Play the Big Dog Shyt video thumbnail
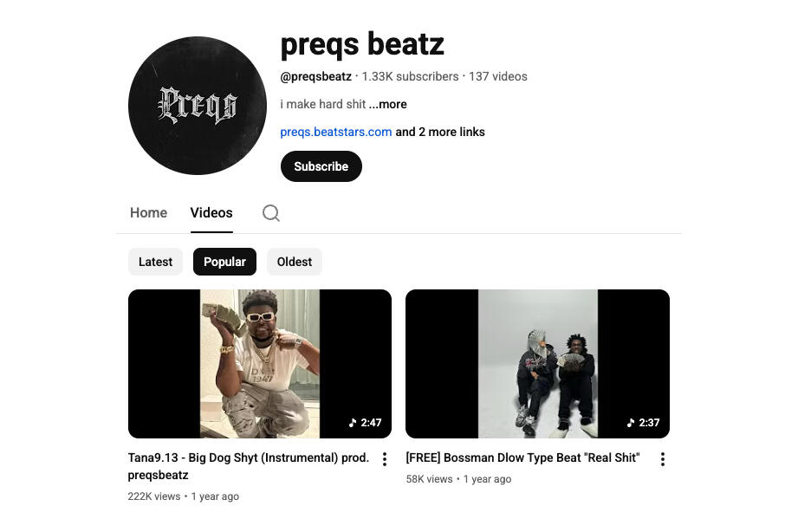 click(x=260, y=364)
